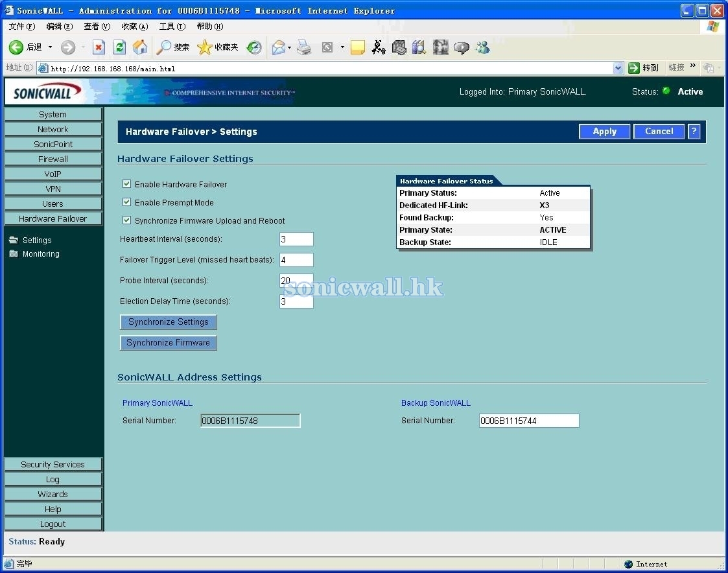
Task: Click Logout in sidebar
Action: pos(53,524)
